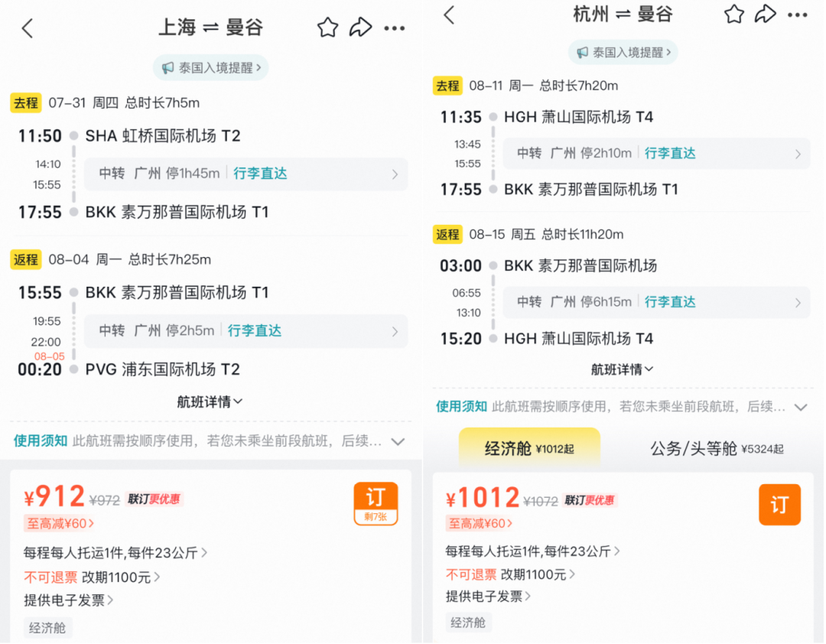Open the three-dot menu on the Shanghai page
826x644 pixels.
pyautogui.click(x=395, y=28)
